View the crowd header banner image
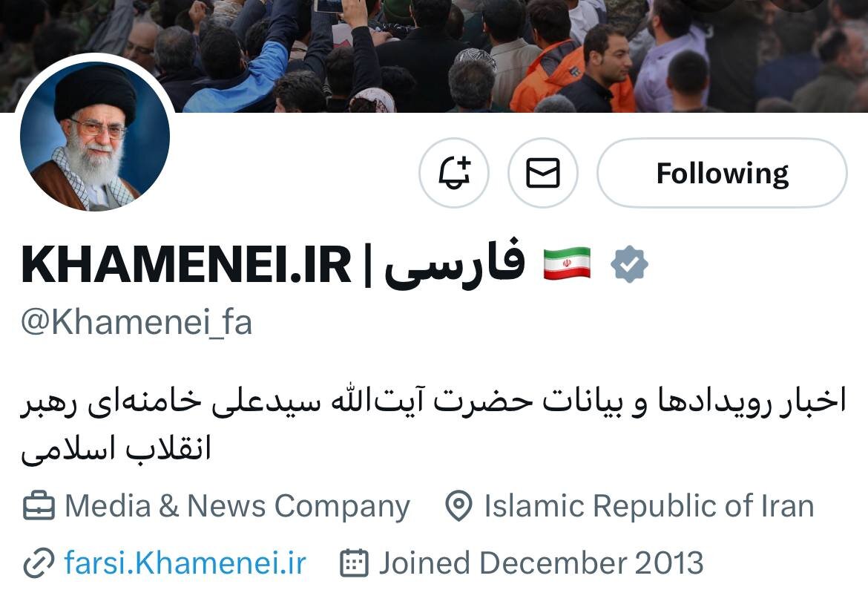 click(434, 56)
